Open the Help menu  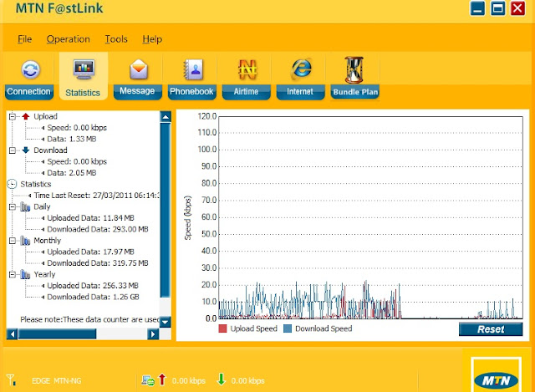coord(152,39)
